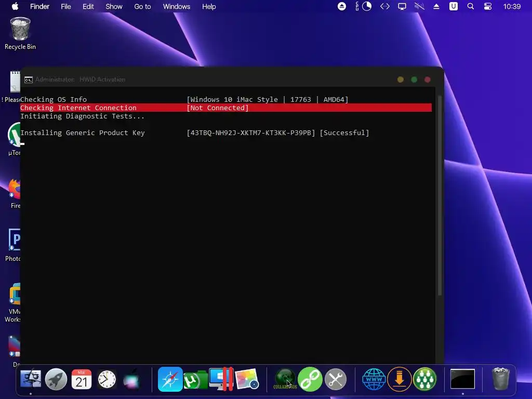Click the 10:39 clock in menu bar

coord(512,6)
